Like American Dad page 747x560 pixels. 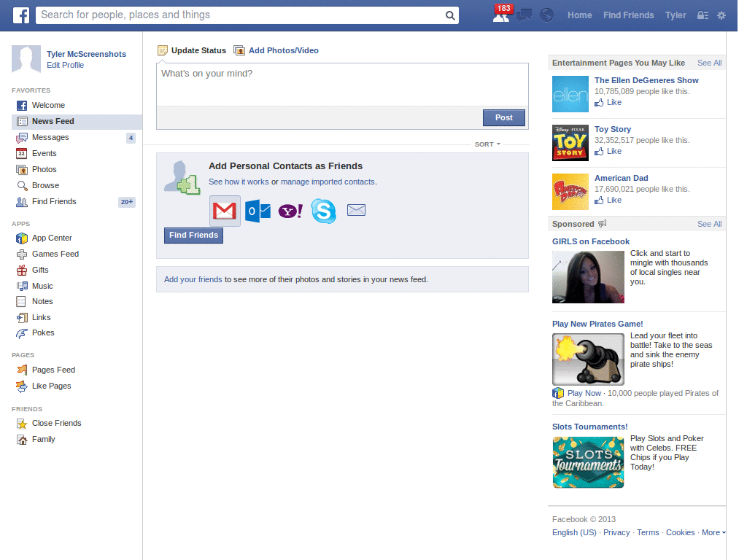click(608, 200)
